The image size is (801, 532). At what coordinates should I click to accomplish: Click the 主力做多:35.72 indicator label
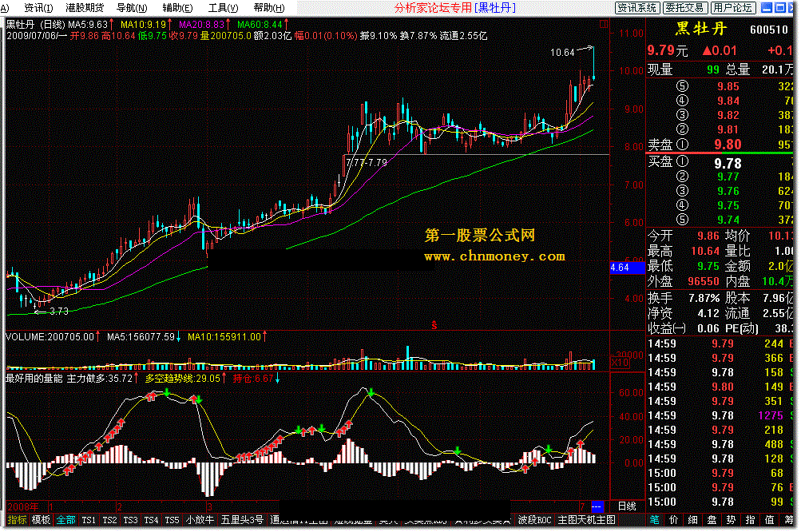(x=100, y=379)
